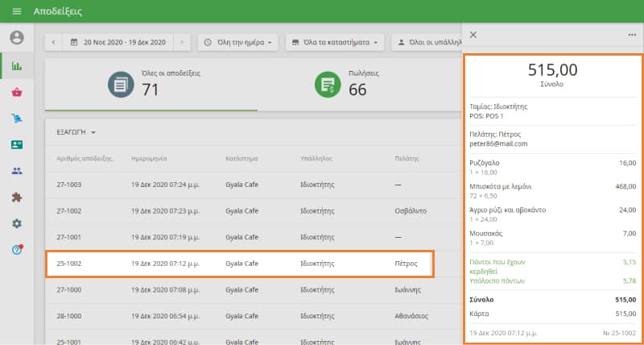Open receipt 27-1003 row
Viewport: 644px width, 345px height.
point(242,185)
